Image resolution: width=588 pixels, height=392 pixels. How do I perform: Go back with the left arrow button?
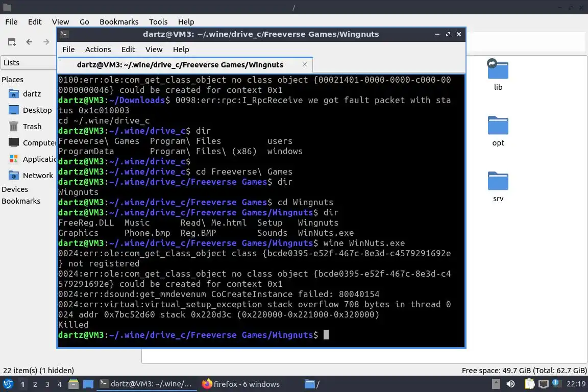29,42
